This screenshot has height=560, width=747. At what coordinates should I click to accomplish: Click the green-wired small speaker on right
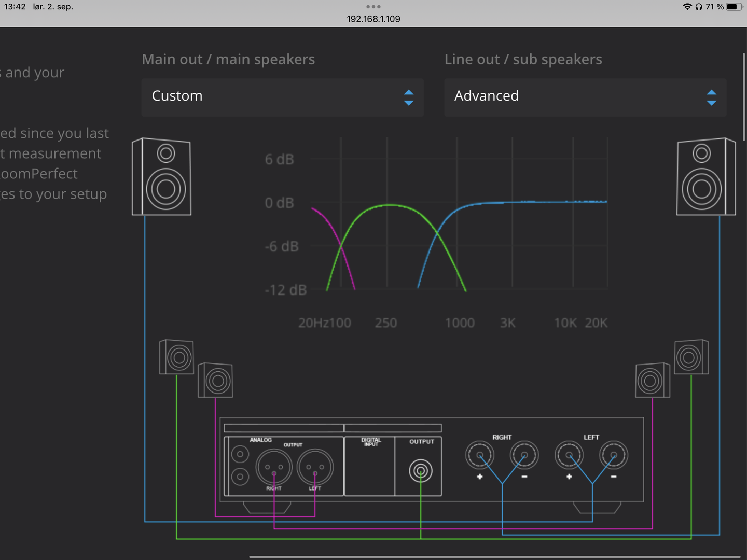click(x=691, y=357)
